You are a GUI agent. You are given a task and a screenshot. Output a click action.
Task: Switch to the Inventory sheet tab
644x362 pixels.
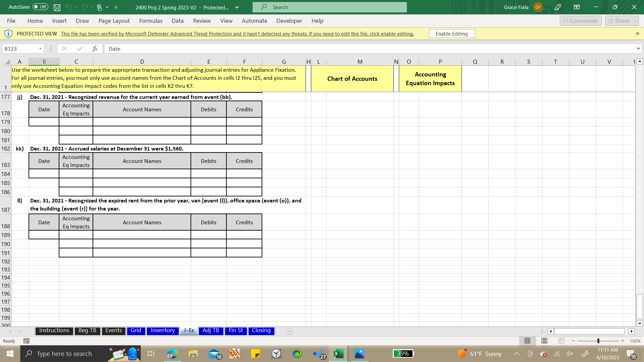tap(163, 330)
